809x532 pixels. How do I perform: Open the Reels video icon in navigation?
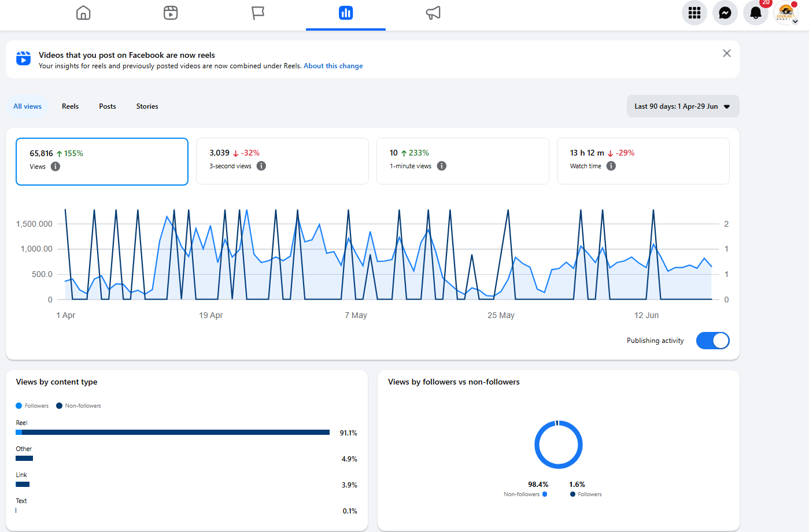[171, 13]
